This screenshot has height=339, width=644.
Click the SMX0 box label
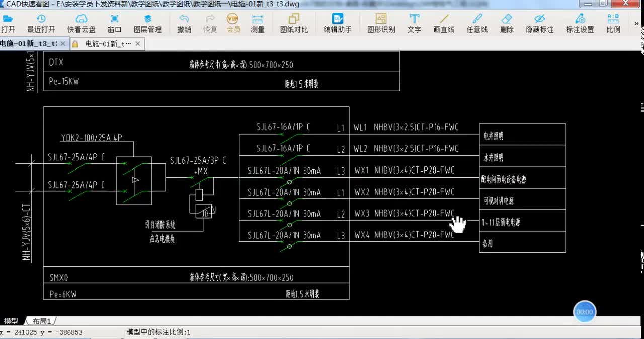tap(59, 277)
